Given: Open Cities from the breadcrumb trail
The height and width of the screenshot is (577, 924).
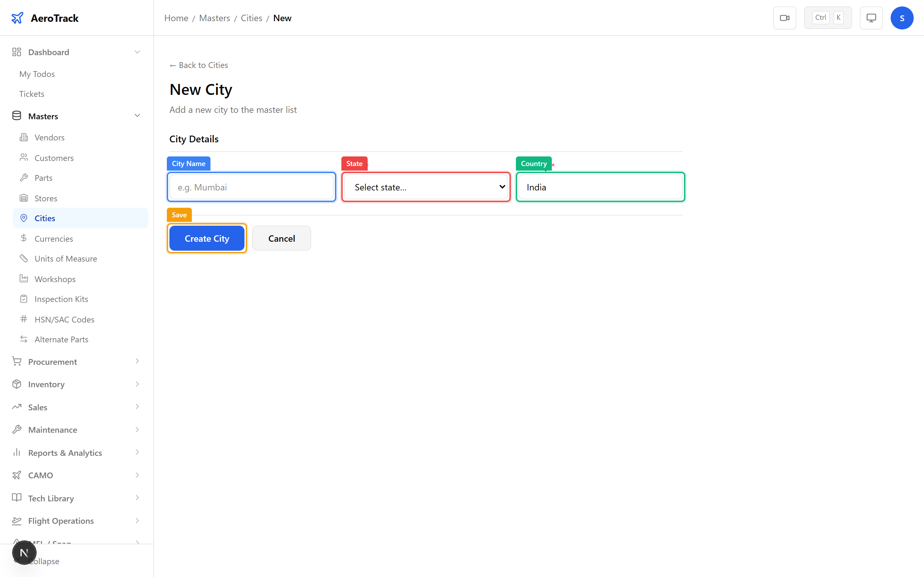Looking at the screenshot, I should (251, 18).
